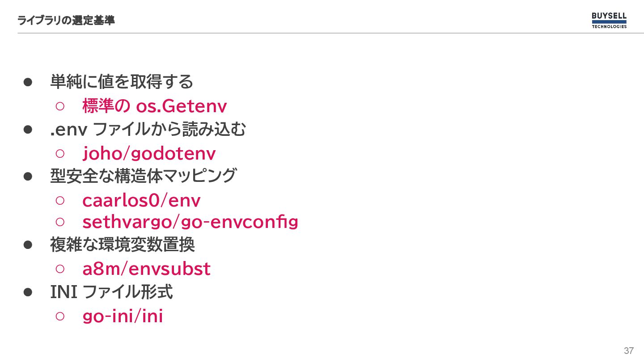Click the INI ファイル形式 heading
This screenshot has height=362, width=644.
[x=111, y=292]
